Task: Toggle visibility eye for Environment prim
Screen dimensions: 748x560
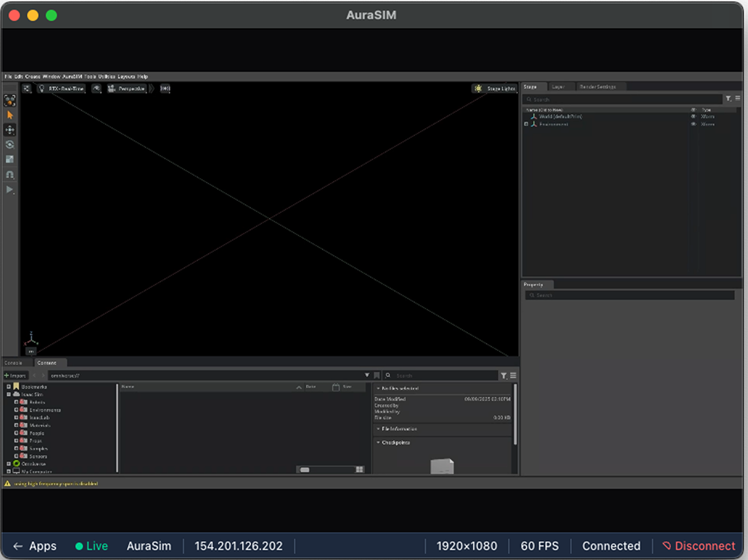Action: tap(694, 124)
